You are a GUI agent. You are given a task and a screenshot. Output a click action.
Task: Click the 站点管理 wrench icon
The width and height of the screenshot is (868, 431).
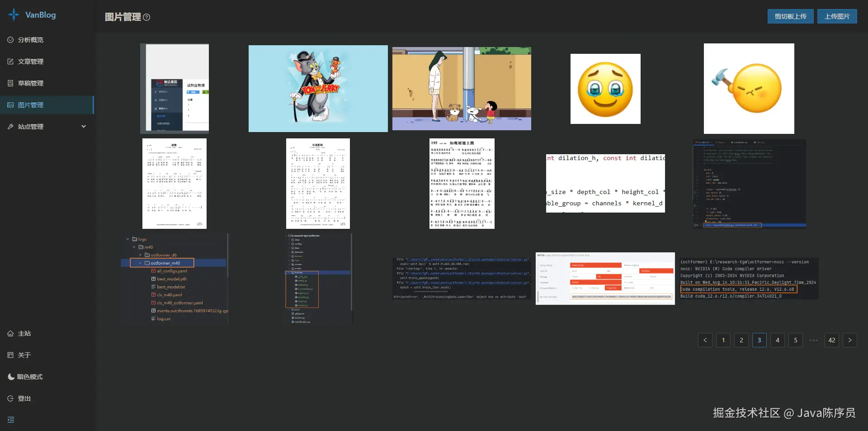(x=10, y=127)
